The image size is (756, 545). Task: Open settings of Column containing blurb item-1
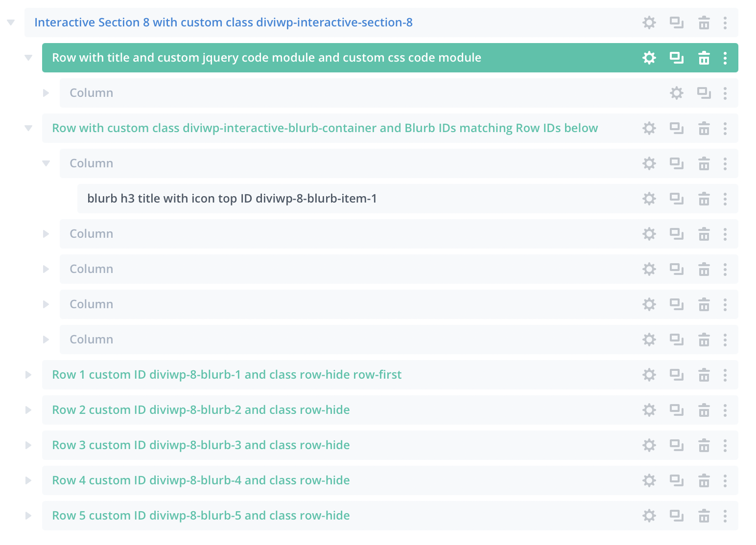tap(649, 163)
